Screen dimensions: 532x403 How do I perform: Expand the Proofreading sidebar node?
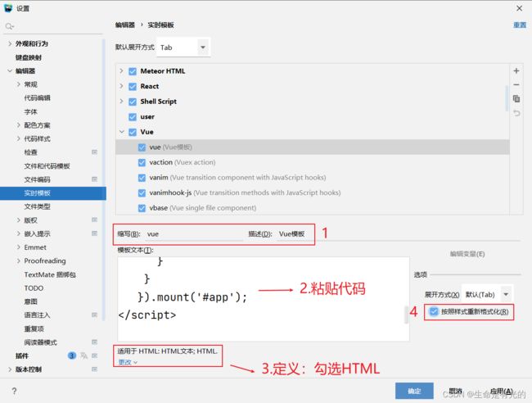pos(19,260)
